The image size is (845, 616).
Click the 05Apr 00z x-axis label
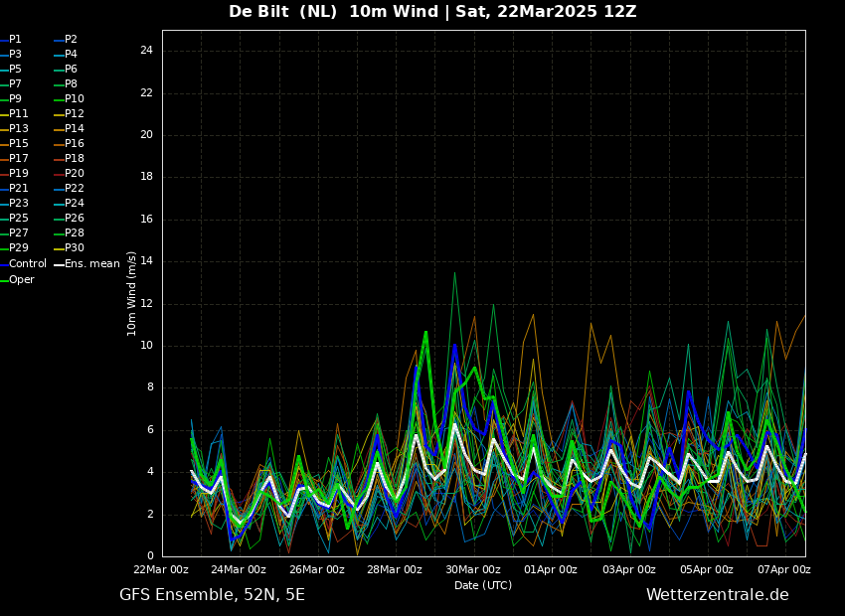coord(707,569)
